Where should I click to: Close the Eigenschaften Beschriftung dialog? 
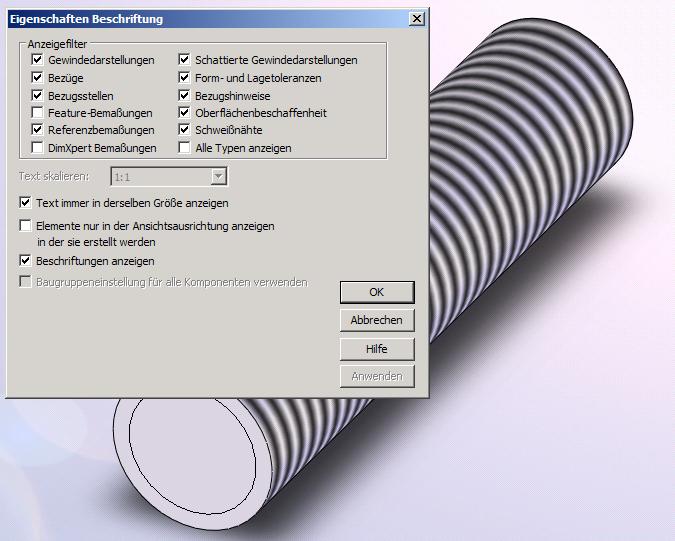click(x=417, y=19)
